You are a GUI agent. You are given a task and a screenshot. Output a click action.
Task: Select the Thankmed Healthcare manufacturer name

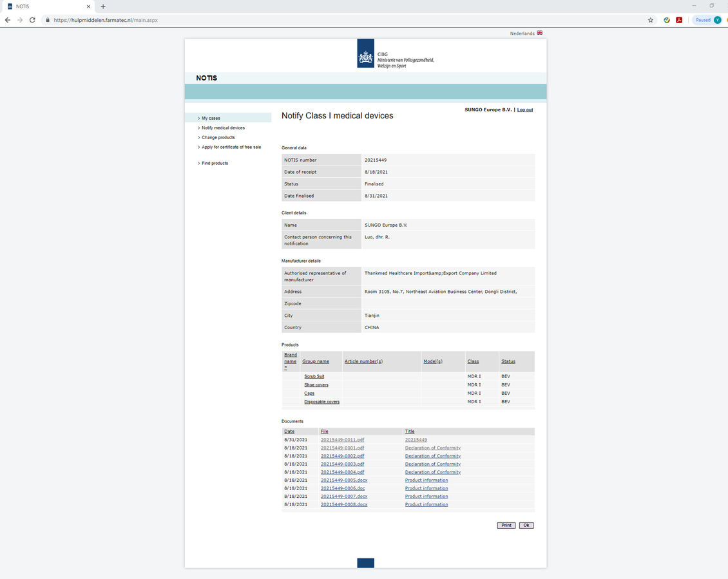[430, 274]
